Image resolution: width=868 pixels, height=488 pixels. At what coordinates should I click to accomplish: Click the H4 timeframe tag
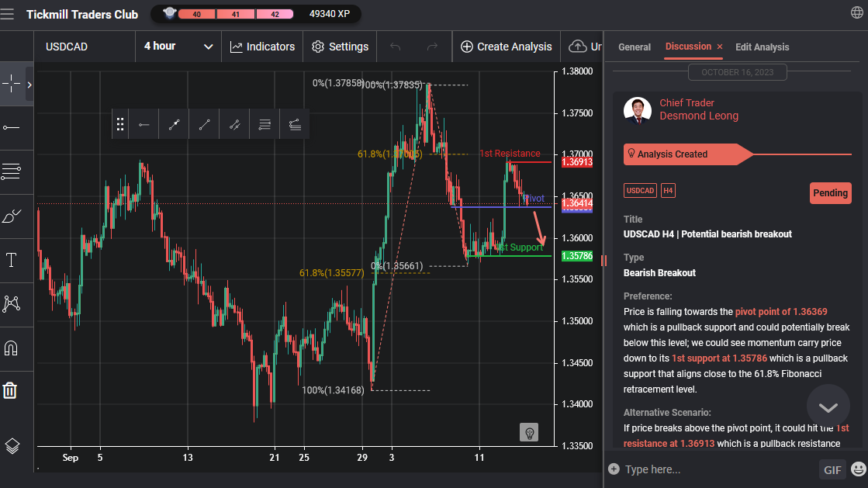click(x=668, y=191)
